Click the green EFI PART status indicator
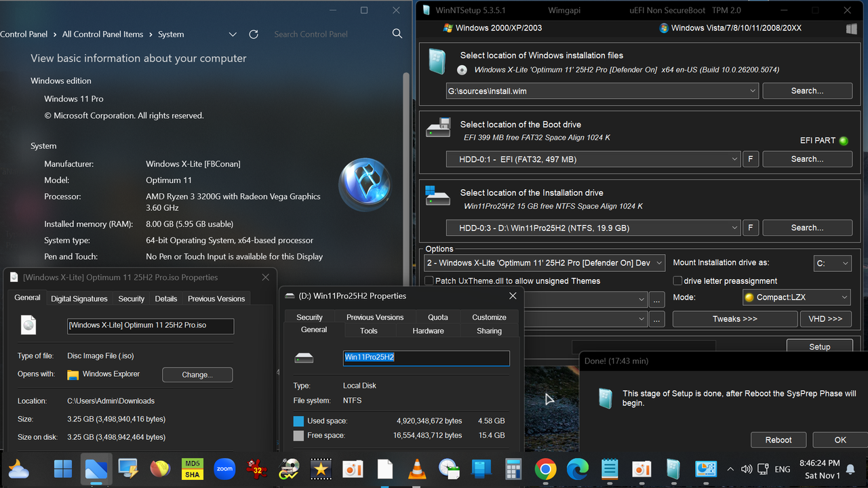This screenshot has height=488, width=868. [843, 140]
